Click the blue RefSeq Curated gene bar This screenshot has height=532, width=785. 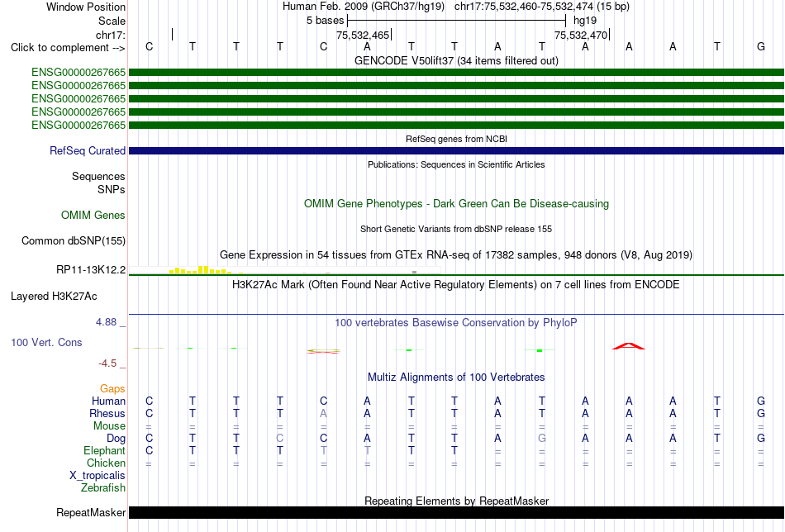pyautogui.click(x=457, y=150)
